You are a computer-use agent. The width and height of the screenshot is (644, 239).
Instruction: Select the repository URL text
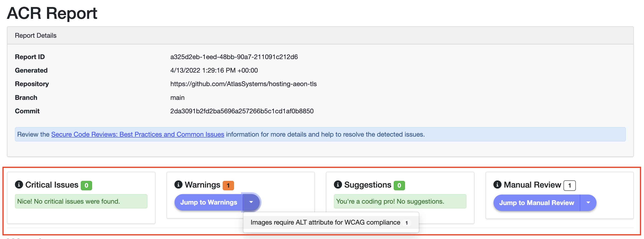pyautogui.click(x=243, y=84)
